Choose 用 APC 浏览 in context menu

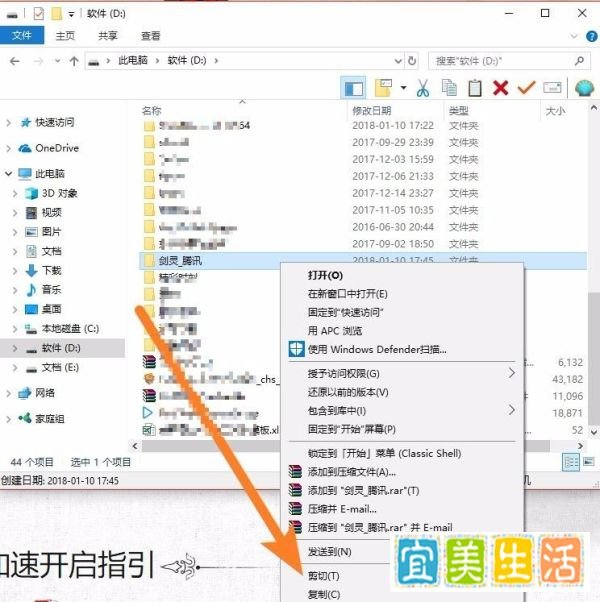pos(335,331)
